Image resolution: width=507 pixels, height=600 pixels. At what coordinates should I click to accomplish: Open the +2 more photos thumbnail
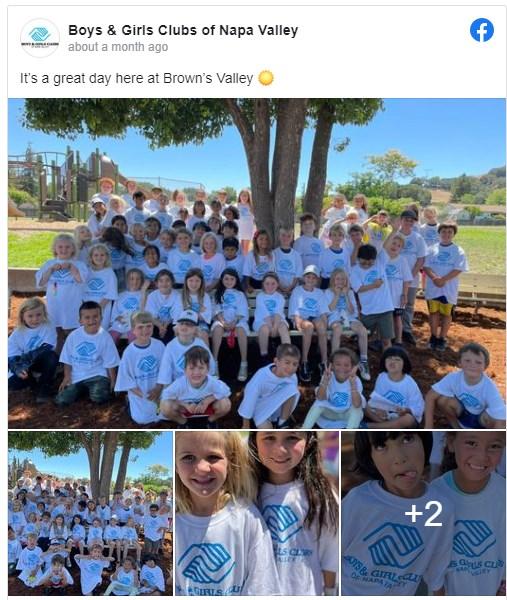[x=424, y=513]
